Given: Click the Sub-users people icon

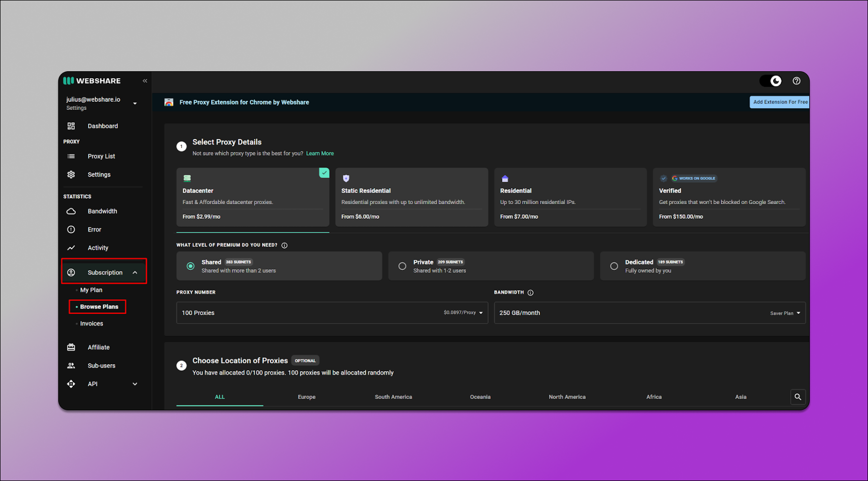Looking at the screenshot, I should click(x=71, y=366).
